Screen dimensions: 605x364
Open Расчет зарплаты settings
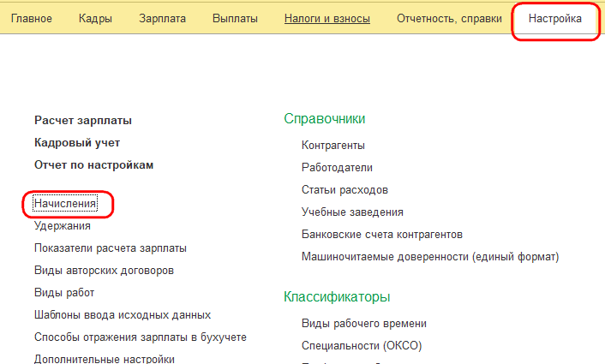[x=83, y=120]
